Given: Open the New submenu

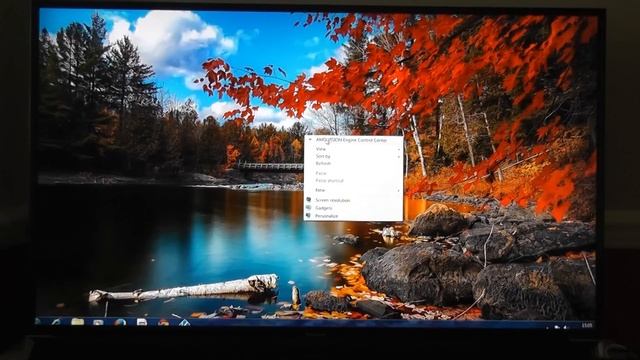Looking at the screenshot, I should (x=353, y=190).
